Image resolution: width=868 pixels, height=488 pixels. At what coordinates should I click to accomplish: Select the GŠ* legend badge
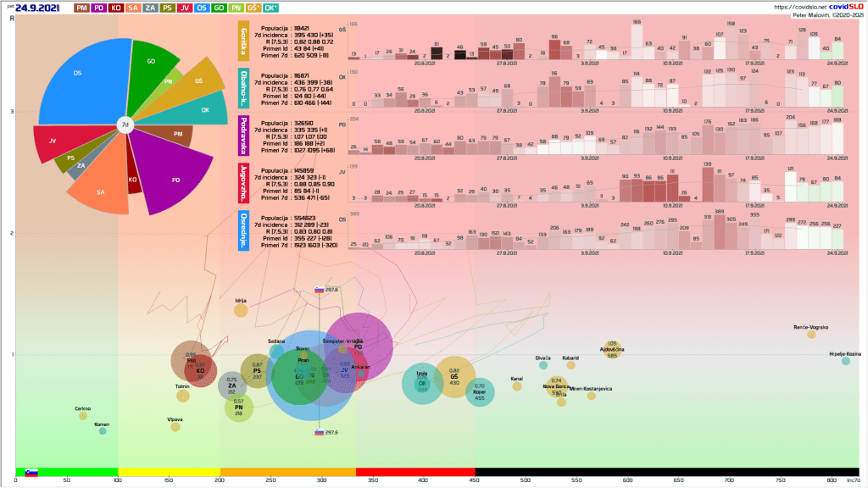point(253,8)
